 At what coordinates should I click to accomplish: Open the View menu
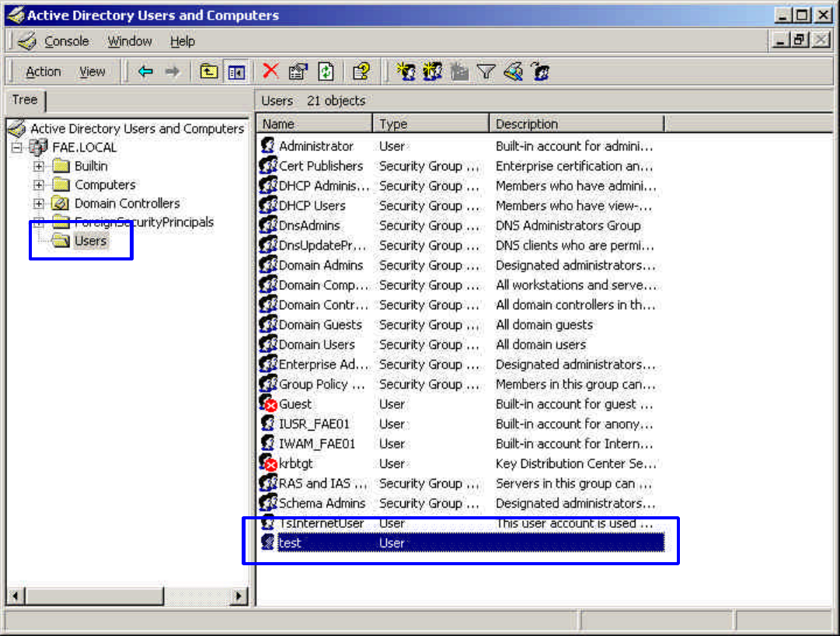(x=92, y=72)
